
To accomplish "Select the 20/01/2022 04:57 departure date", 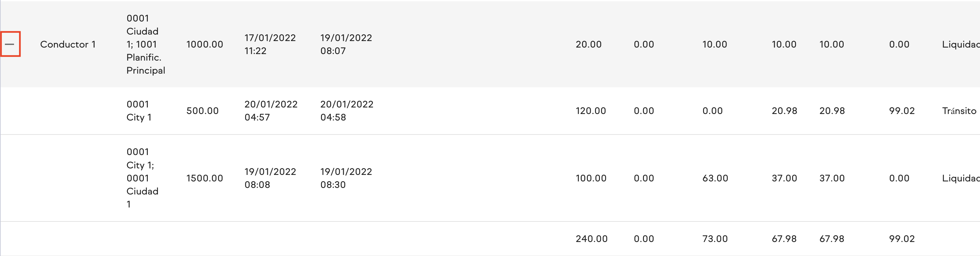I will pyautogui.click(x=271, y=110).
